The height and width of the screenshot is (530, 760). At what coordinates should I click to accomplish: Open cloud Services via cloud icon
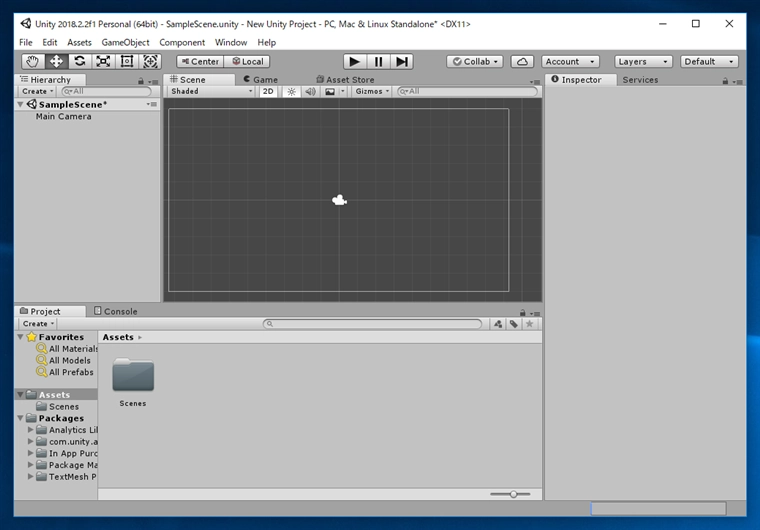pyautogui.click(x=522, y=62)
